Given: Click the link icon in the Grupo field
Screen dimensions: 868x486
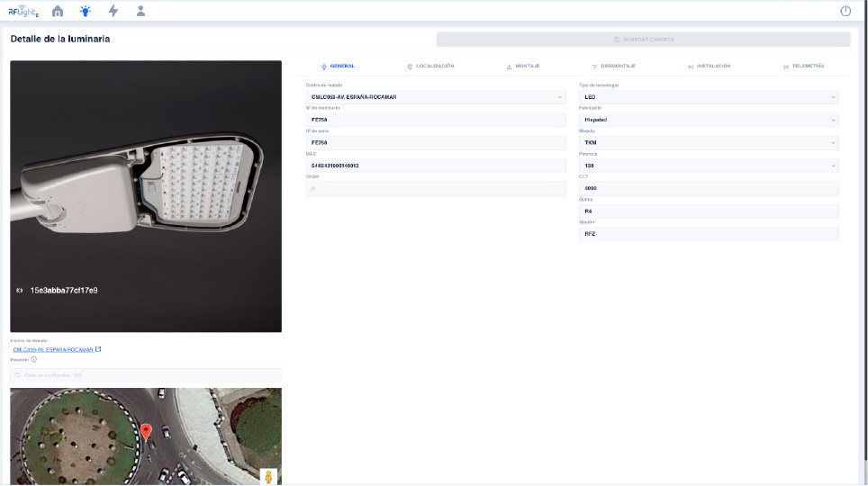Looking at the screenshot, I should (312, 189).
